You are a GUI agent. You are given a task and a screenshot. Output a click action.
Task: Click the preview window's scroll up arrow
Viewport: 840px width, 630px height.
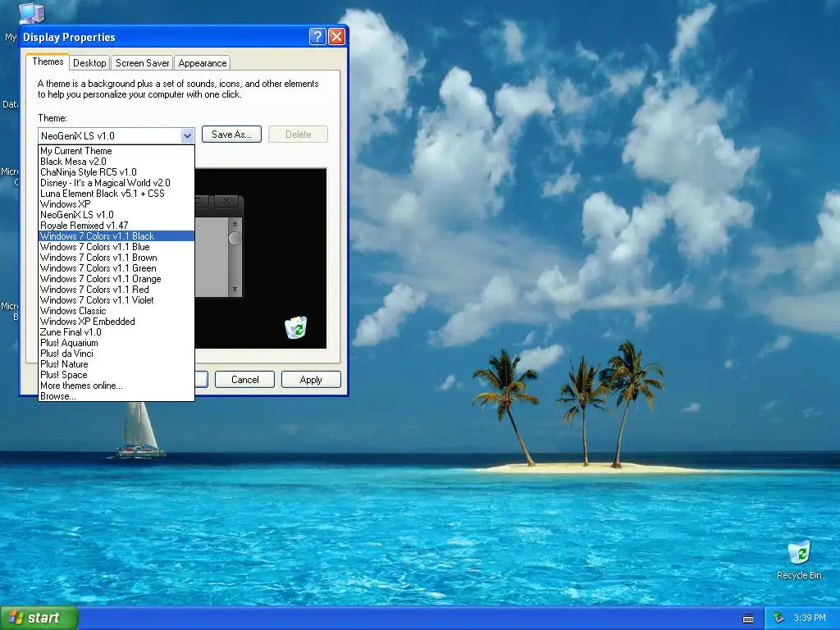[x=235, y=224]
